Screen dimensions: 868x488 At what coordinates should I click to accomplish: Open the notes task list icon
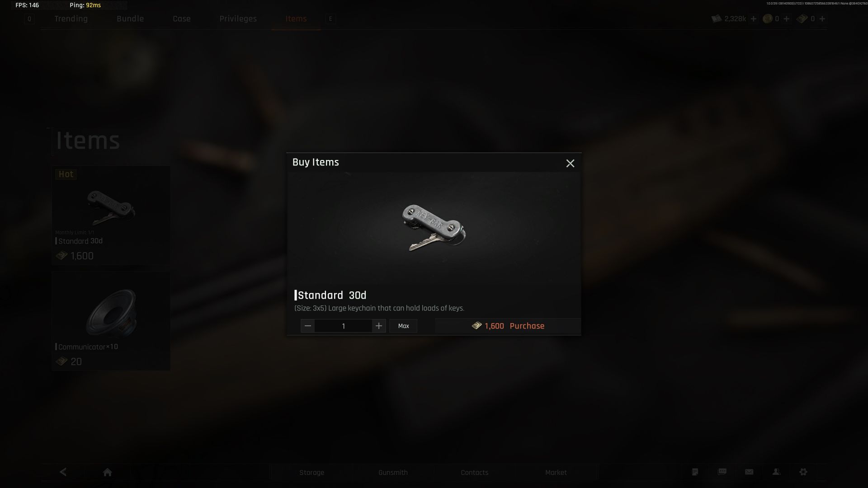[695, 472]
